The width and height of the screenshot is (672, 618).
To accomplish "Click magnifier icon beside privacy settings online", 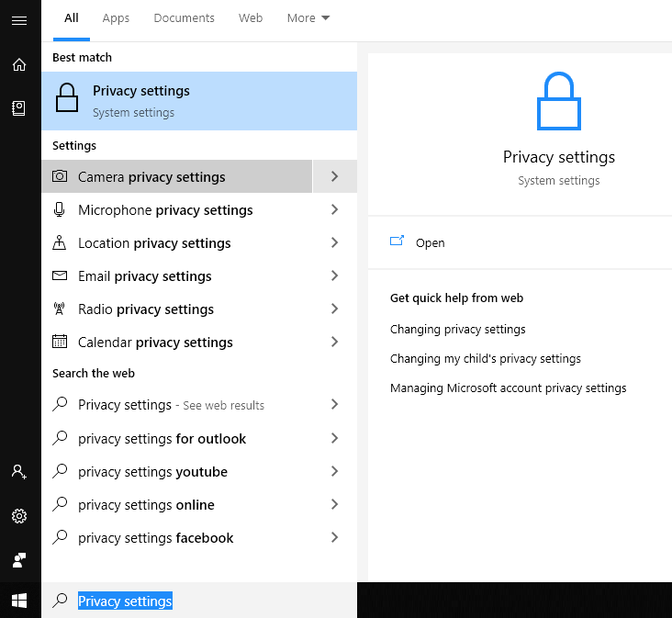I will point(60,504).
